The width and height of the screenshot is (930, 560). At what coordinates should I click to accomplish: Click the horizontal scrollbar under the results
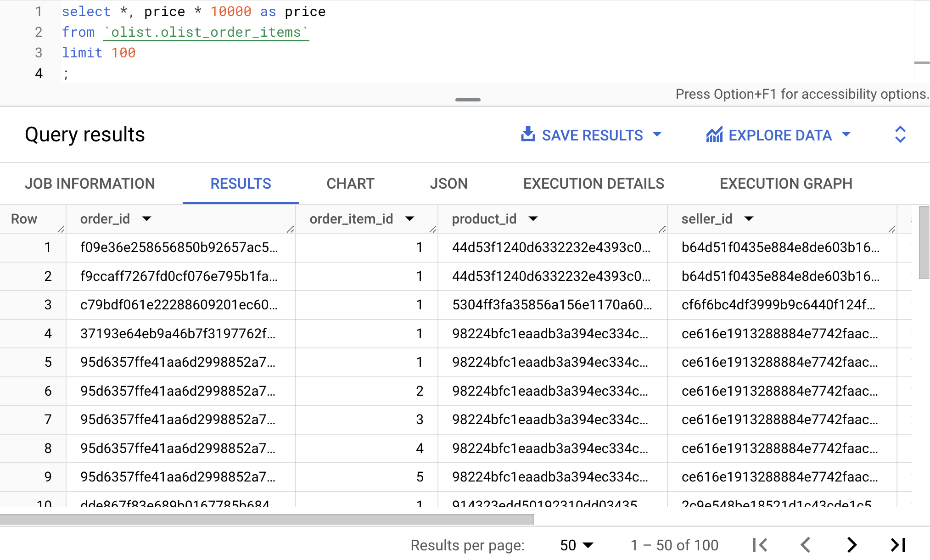(266, 520)
